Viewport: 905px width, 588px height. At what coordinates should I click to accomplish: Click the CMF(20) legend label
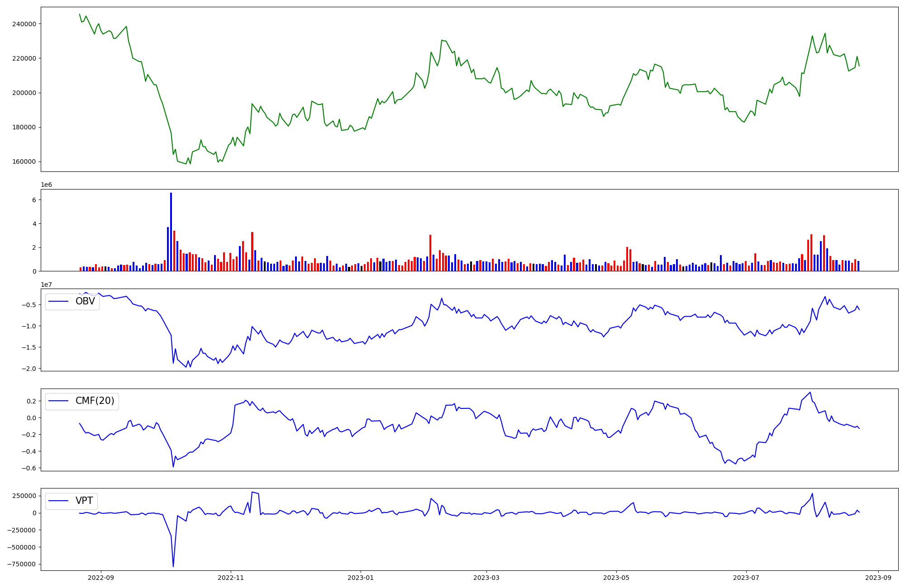[95, 401]
